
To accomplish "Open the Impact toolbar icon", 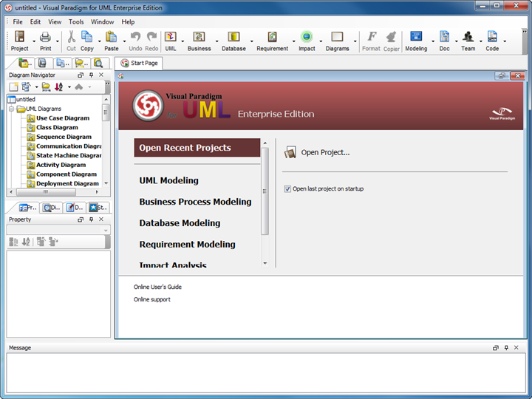I will [307, 37].
